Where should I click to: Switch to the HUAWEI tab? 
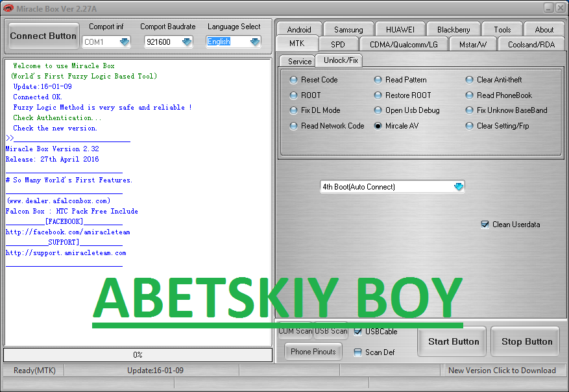click(x=400, y=29)
